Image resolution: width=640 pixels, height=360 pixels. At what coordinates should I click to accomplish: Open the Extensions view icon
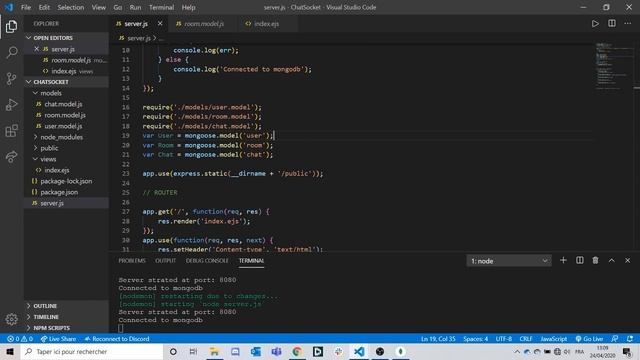pyautogui.click(x=11, y=131)
